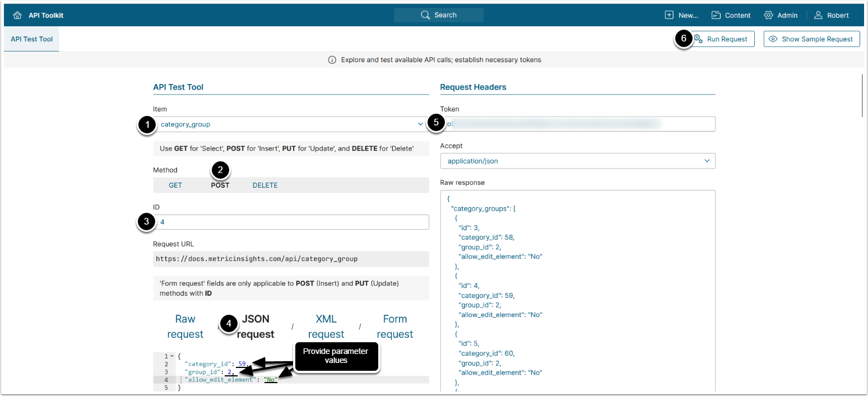Click Show Sample Request button

click(811, 39)
